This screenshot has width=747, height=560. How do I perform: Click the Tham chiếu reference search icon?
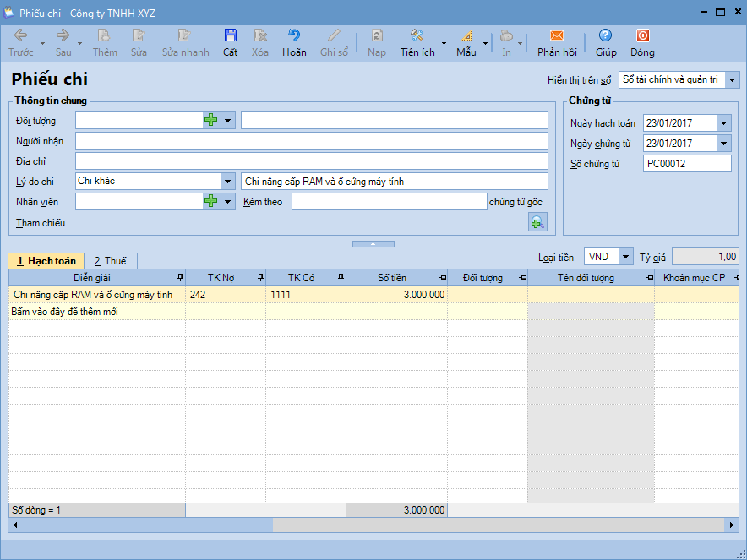click(537, 222)
